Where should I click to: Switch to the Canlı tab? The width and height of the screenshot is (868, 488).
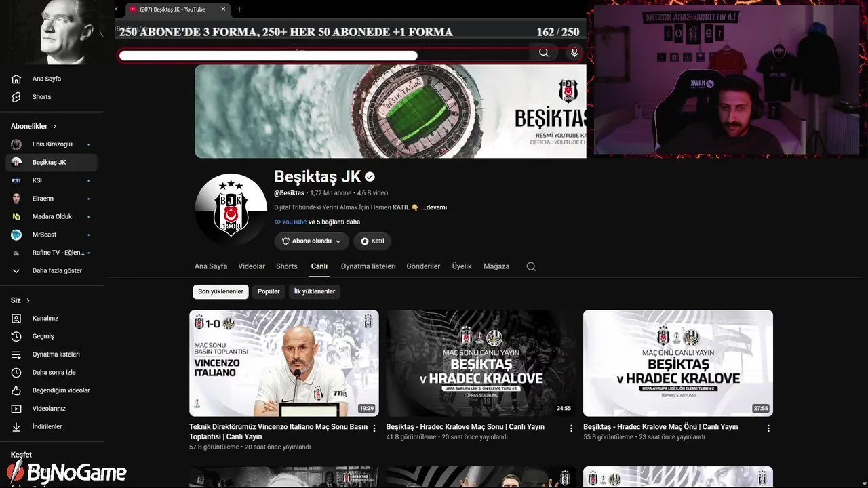(319, 266)
